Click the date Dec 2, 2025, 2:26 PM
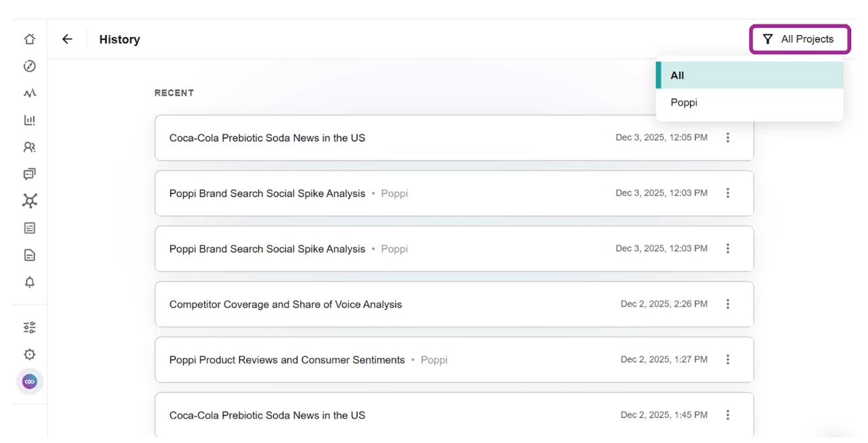 click(664, 305)
